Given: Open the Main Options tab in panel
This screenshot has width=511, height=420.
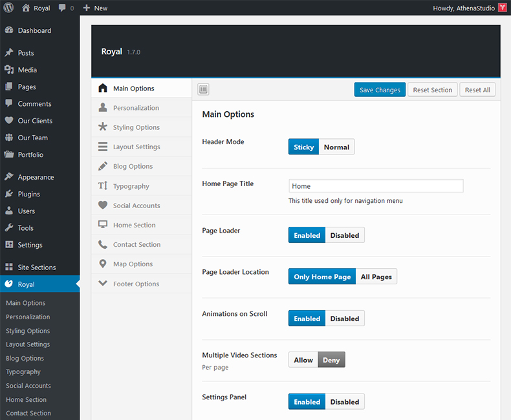Looking at the screenshot, I should [x=142, y=88].
